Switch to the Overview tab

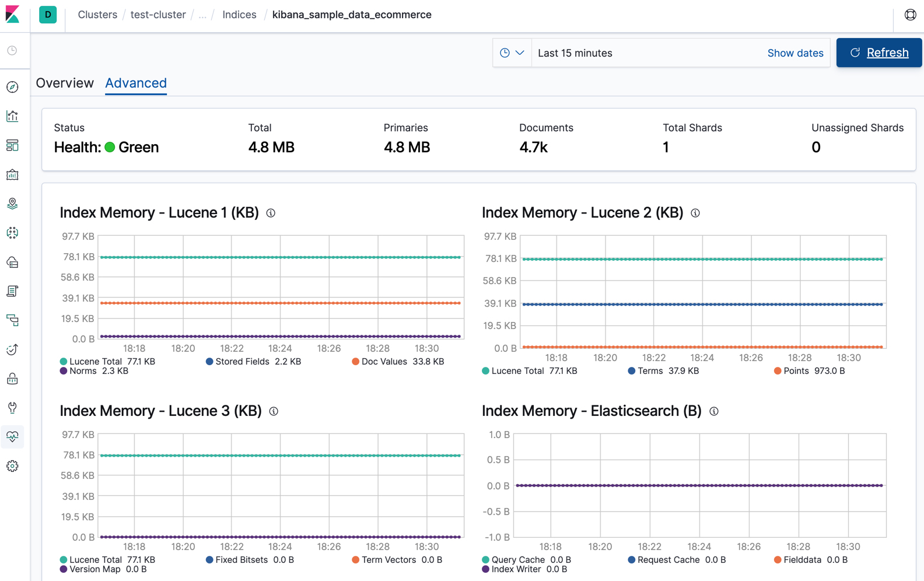click(x=65, y=83)
